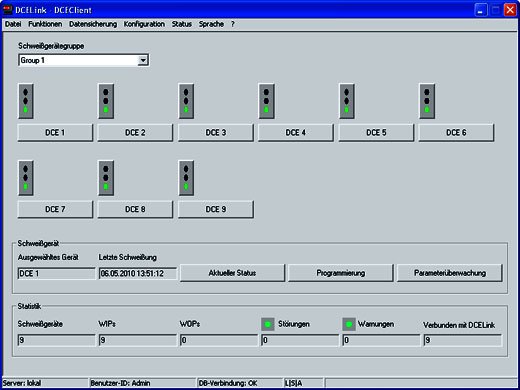
Task: Close the DCEClient window
Action: [x=510, y=10]
